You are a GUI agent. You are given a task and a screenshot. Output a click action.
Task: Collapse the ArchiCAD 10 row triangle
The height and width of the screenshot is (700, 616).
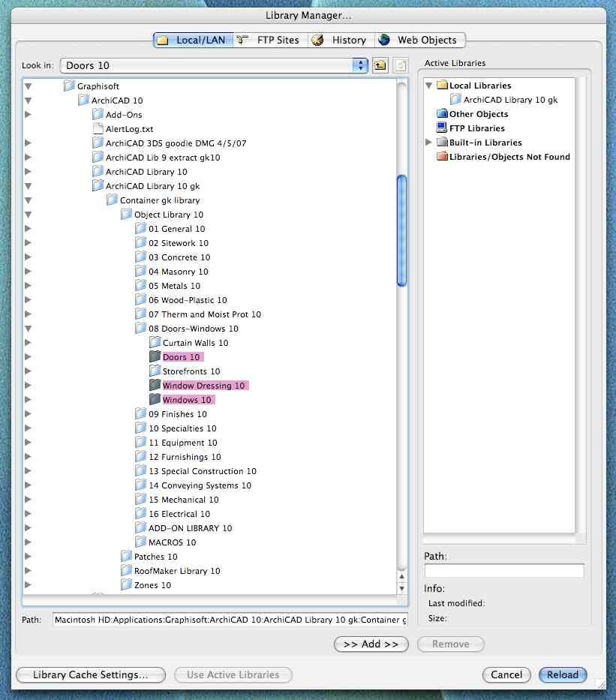[28, 101]
